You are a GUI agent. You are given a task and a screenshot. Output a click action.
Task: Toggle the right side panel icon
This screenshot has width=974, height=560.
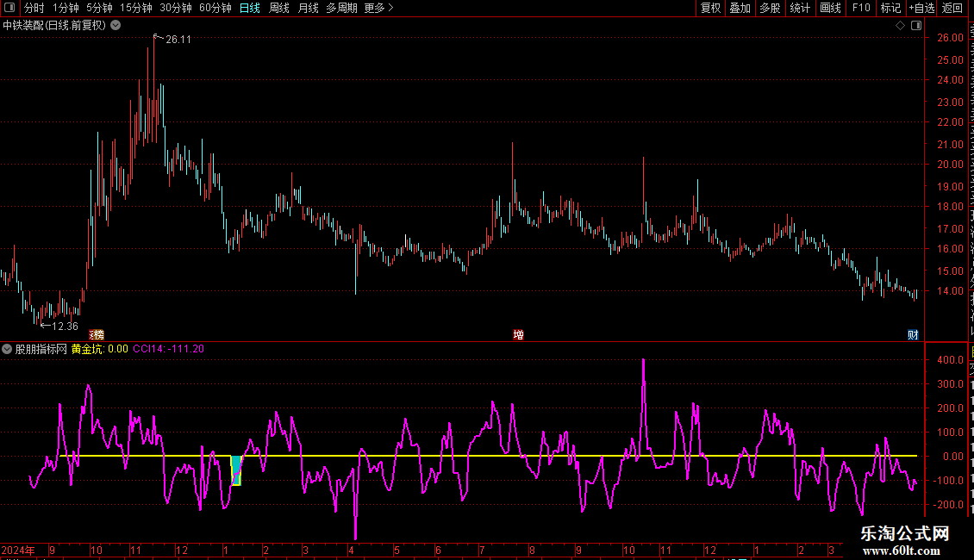pos(916,26)
